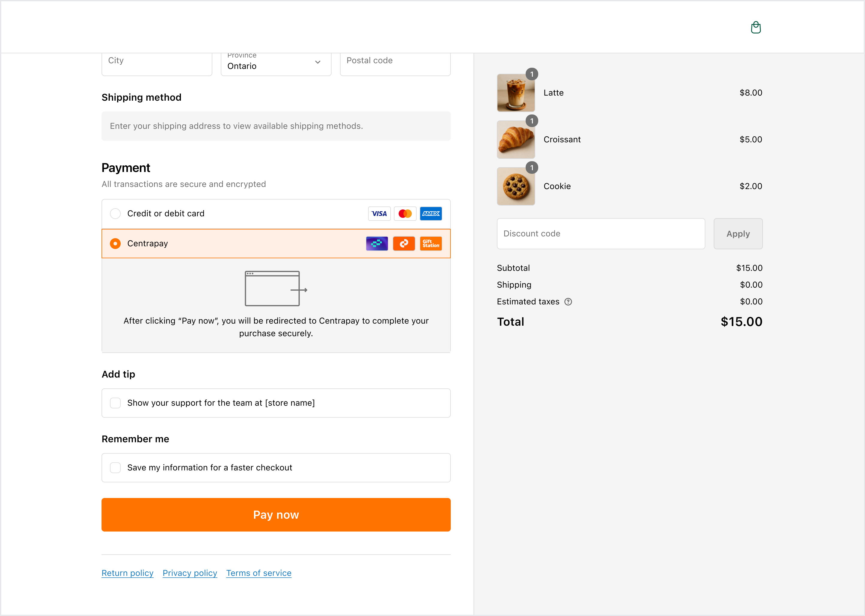The image size is (865, 616).
Task: Click the Croissant product thumbnail
Action: click(x=516, y=140)
